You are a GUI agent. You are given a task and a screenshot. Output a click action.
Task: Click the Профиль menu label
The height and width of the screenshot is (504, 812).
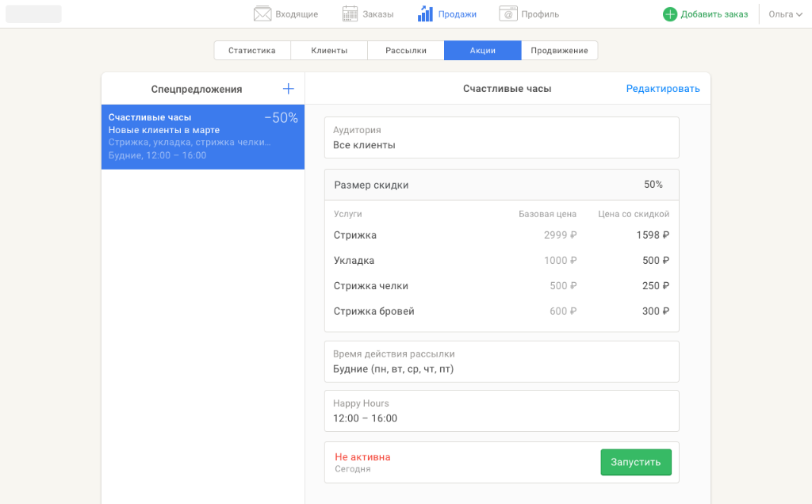pyautogui.click(x=540, y=14)
